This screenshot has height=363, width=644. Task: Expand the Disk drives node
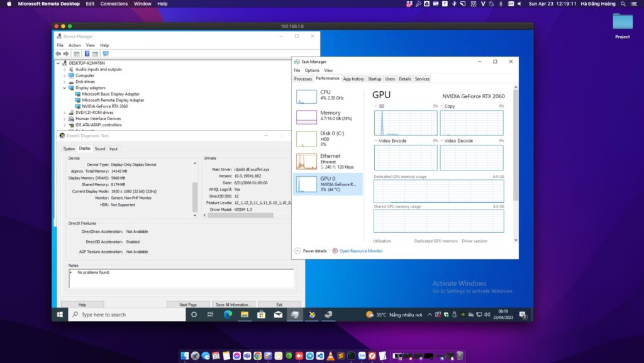65,82
